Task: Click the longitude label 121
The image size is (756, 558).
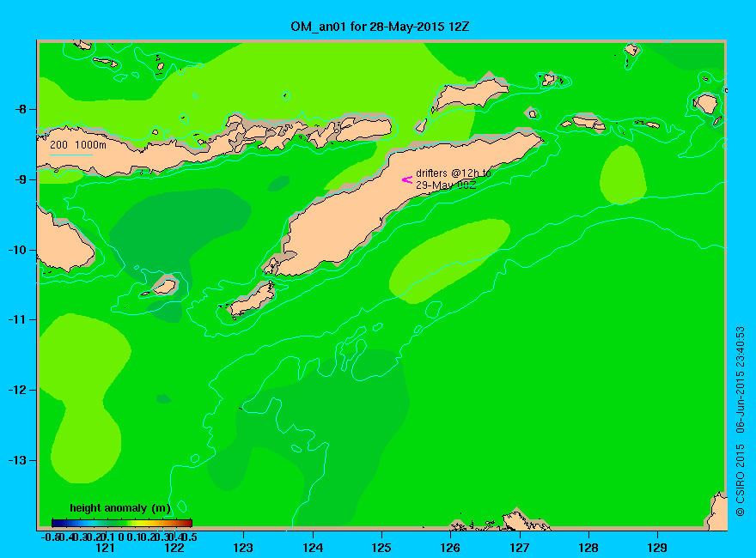Action: 105,548
